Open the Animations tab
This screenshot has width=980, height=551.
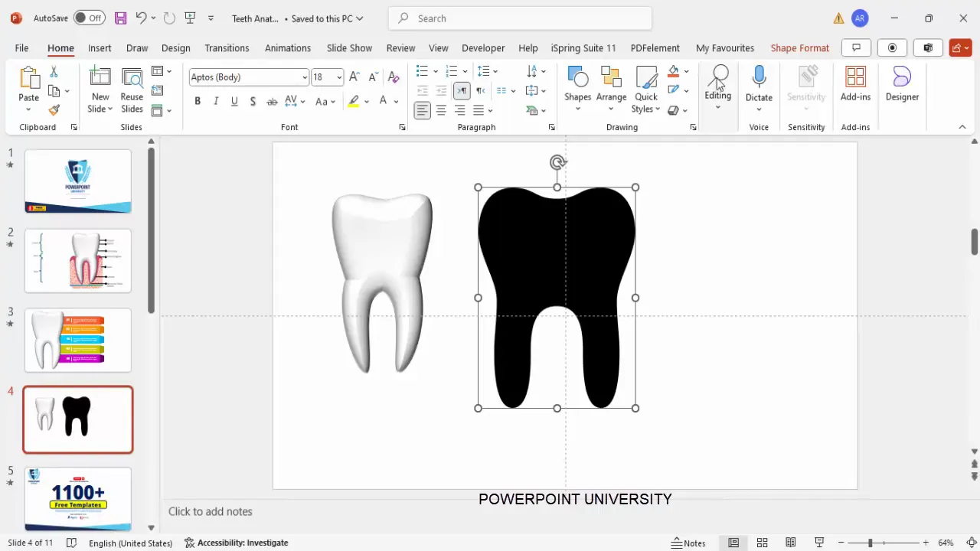pyautogui.click(x=288, y=47)
